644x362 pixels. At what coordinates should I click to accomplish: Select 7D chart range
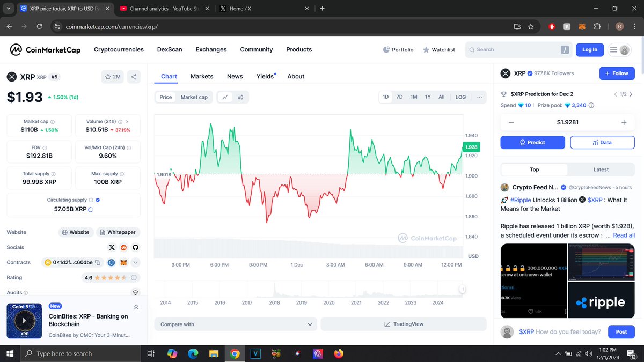pyautogui.click(x=399, y=97)
